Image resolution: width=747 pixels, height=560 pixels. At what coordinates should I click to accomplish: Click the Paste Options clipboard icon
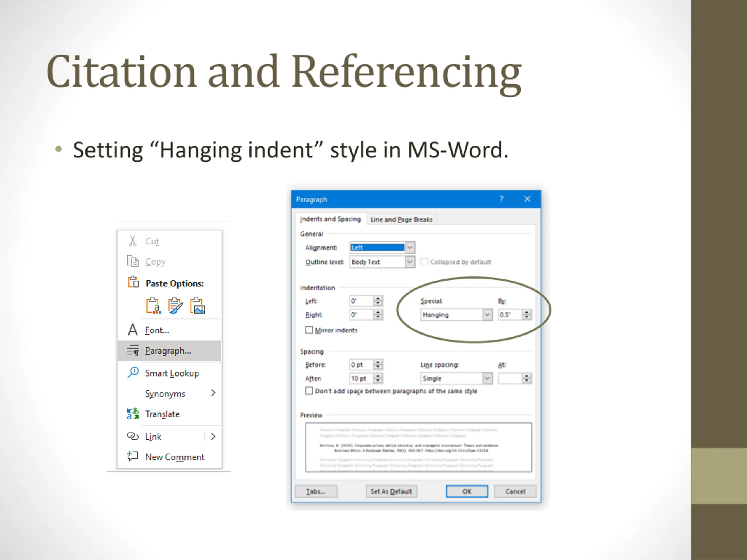click(x=133, y=282)
